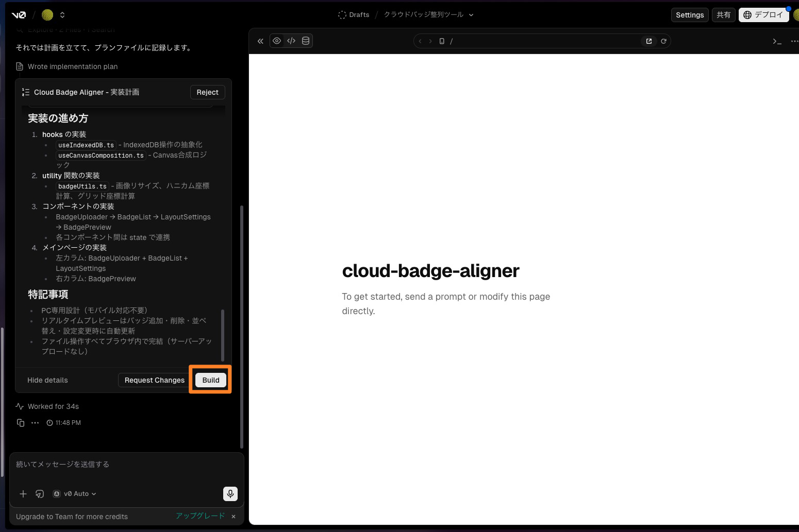Click the badgeUtils.ts code label
Screen dimensions: 799x532
pos(82,186)
